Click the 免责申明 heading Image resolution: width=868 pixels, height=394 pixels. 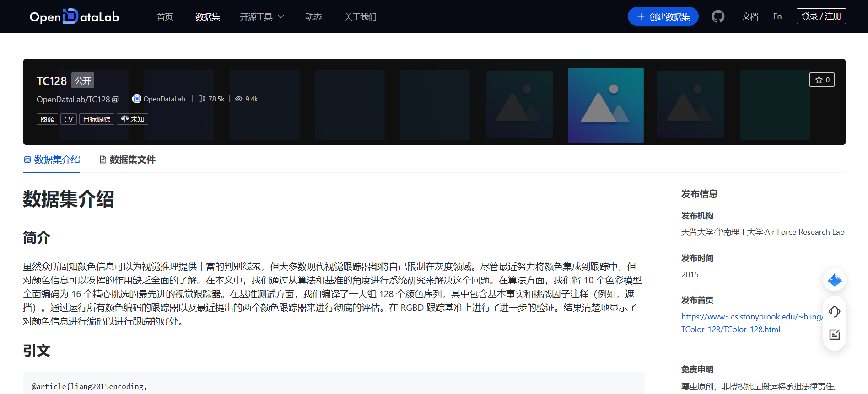[697, 369]
